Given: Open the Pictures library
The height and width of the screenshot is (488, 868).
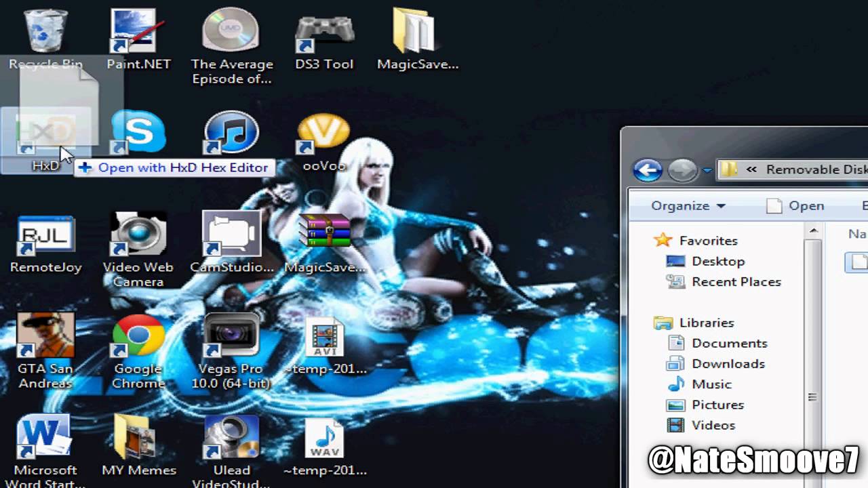Looking at the screenshot, I should [x=705, y=405].
